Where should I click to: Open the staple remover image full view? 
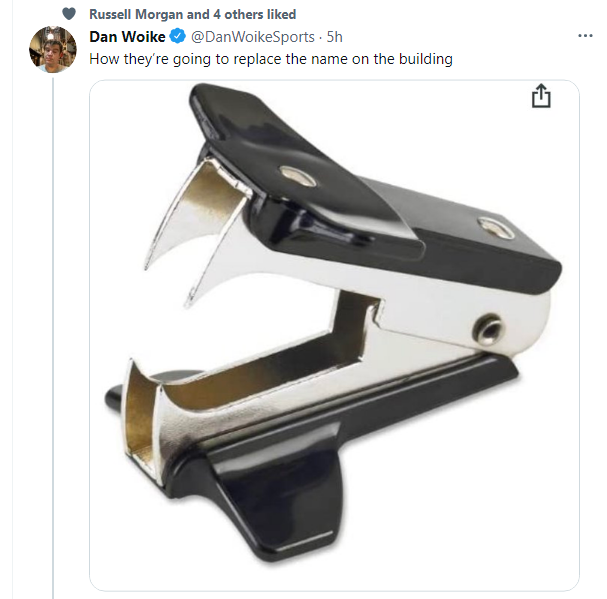334,335
